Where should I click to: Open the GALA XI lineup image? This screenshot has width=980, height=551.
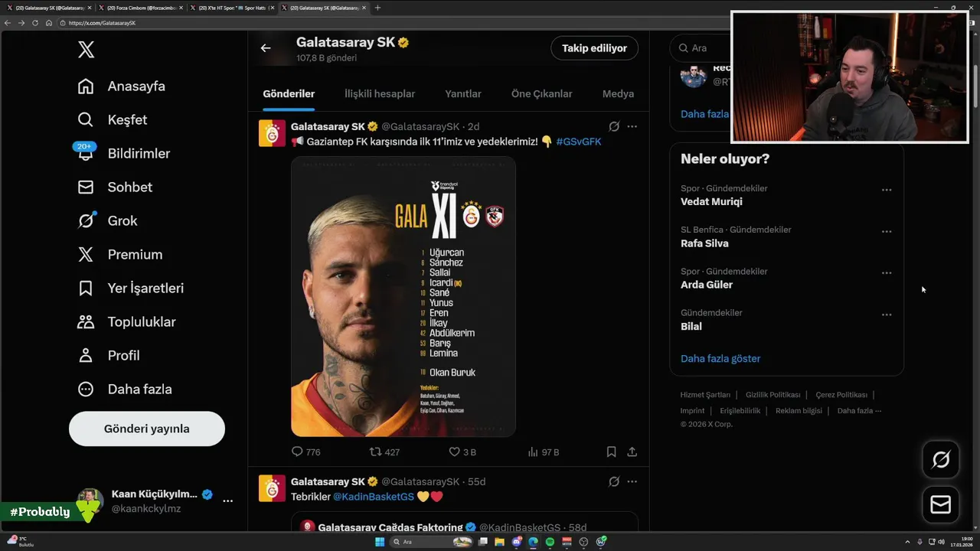tap(403, 297)
